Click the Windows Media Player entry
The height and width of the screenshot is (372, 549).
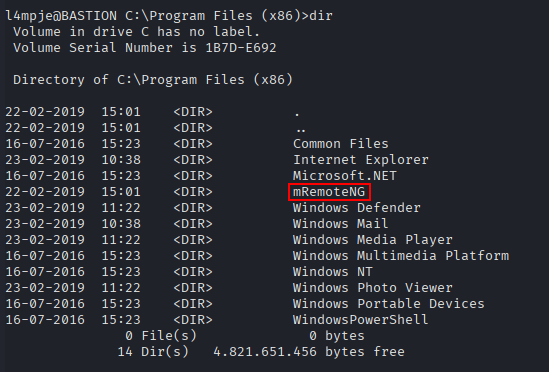point(373,240)
